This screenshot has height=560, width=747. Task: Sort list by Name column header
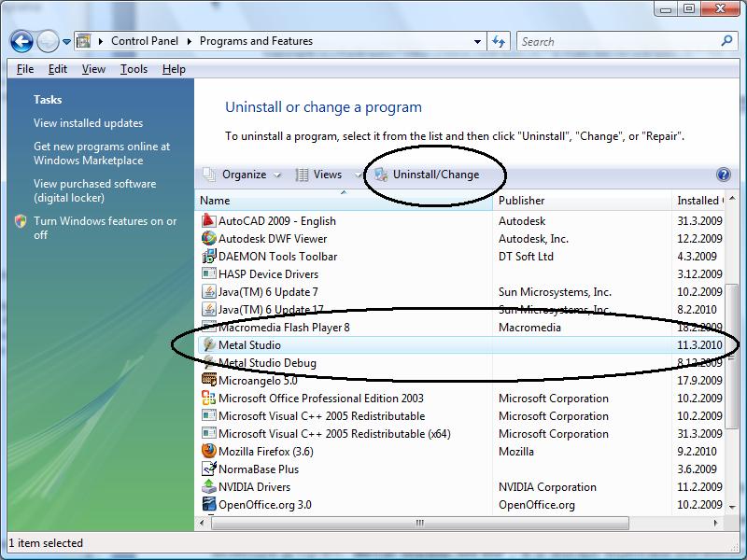pos(344,201)
